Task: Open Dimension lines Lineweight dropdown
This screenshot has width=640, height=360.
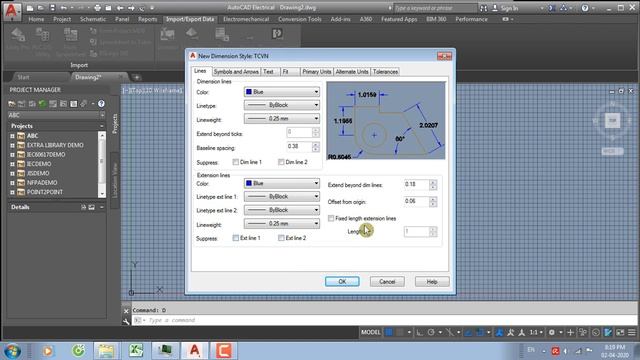Action: pos(282,119)
